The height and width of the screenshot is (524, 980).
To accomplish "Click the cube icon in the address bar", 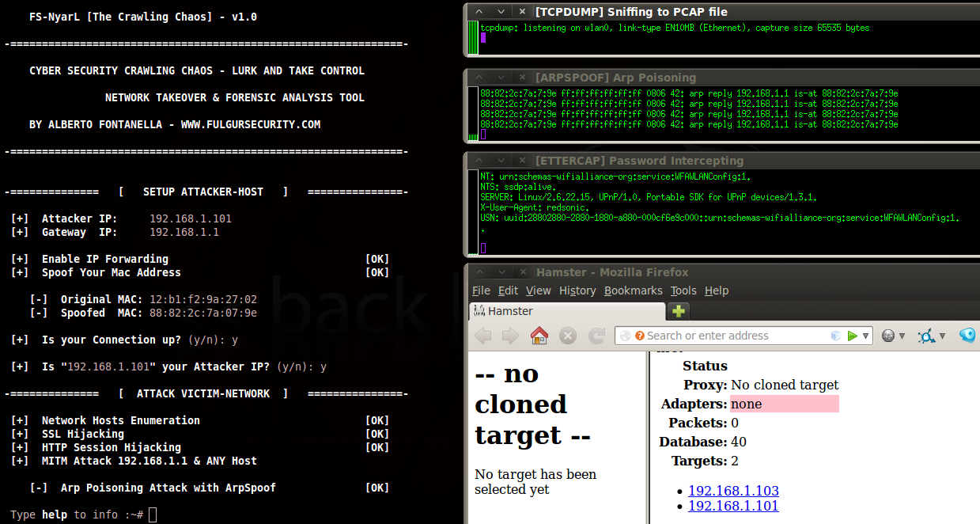I will pos(836,336).
